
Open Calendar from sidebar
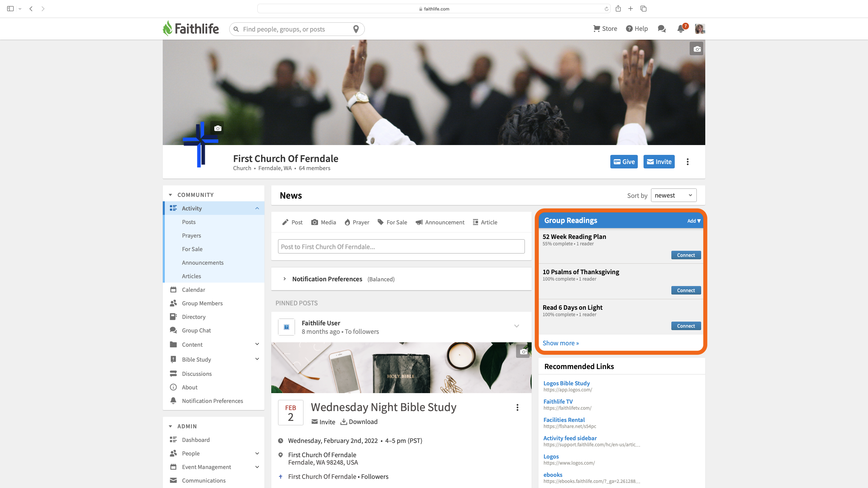coord(194,290)
